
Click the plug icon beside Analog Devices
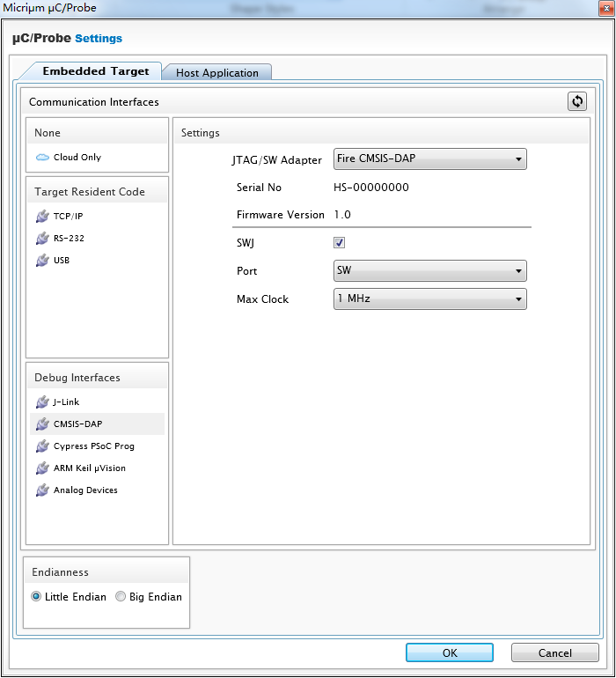[x=42, y=490]
